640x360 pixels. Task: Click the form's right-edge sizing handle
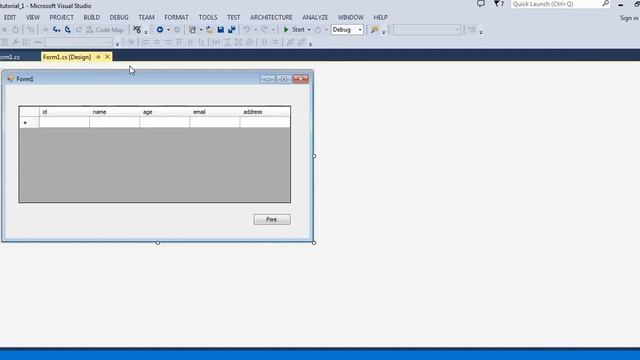(314, 156)
